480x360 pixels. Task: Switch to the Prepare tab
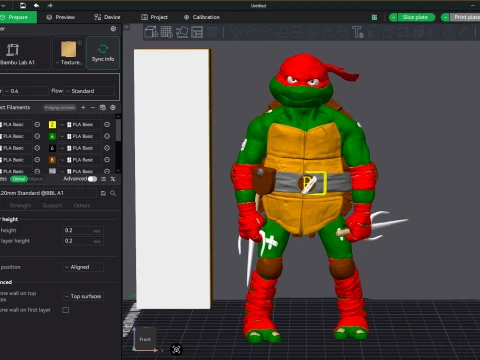click(x=18, y=17)
